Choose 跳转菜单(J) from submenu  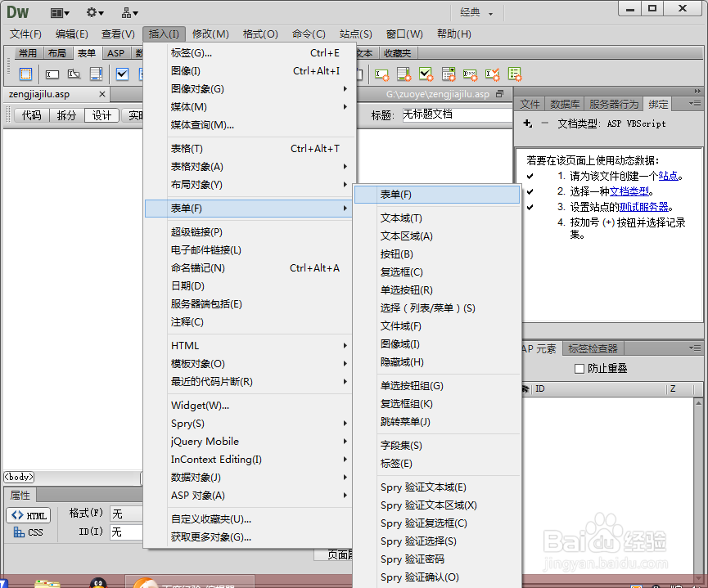click(437, 422)
